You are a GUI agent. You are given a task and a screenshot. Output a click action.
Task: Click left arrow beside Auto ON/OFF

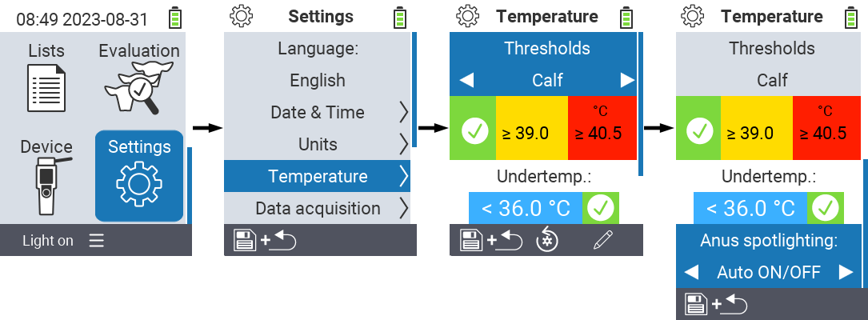691,272
